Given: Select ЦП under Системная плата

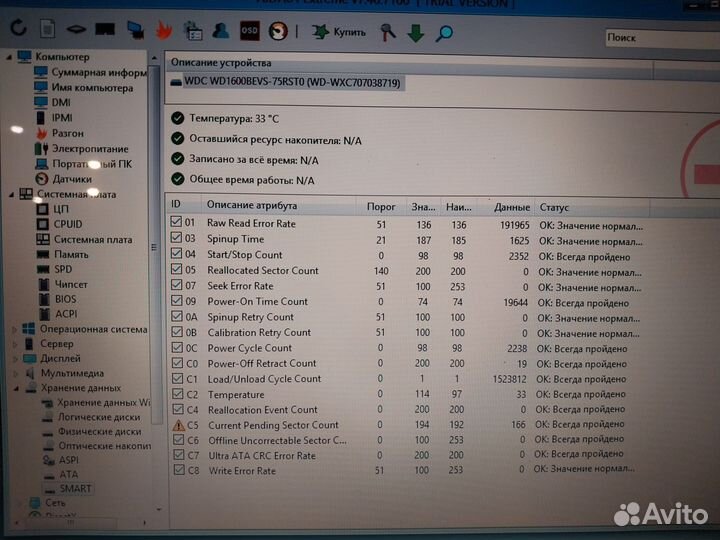Looking at the screenshot, I should click(x=53, y=209).
